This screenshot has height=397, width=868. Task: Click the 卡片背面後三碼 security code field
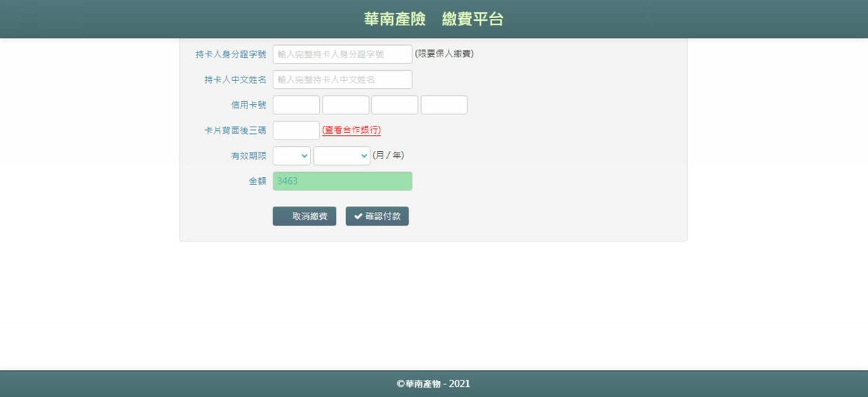coord(296,130)
